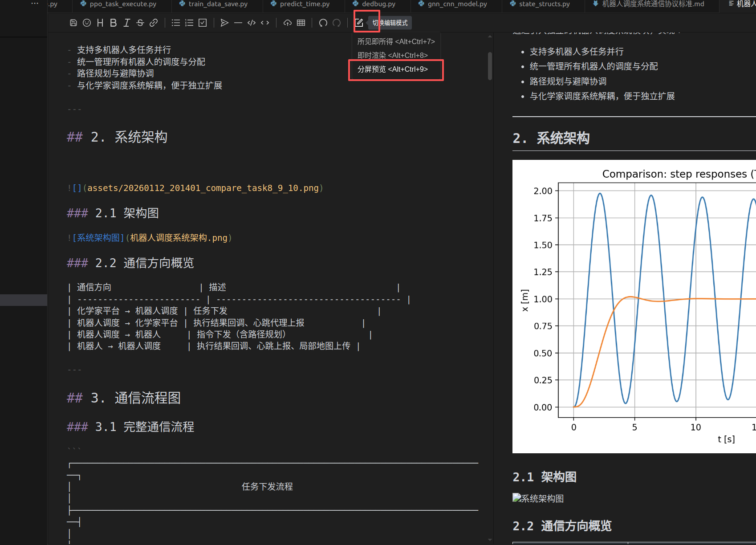
Task: Insert an unordered bullet list
Action: pyautogui.click(x=176, y=23)
